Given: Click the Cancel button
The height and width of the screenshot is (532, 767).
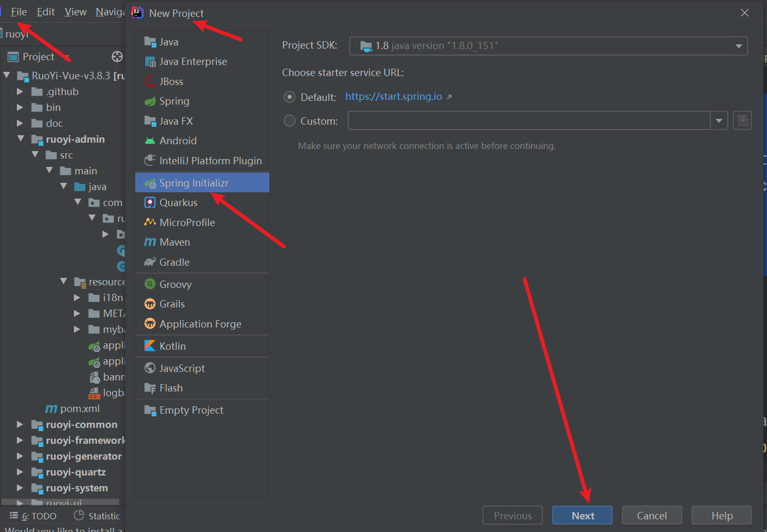Looking at the screenshot, I should [652, 516].
